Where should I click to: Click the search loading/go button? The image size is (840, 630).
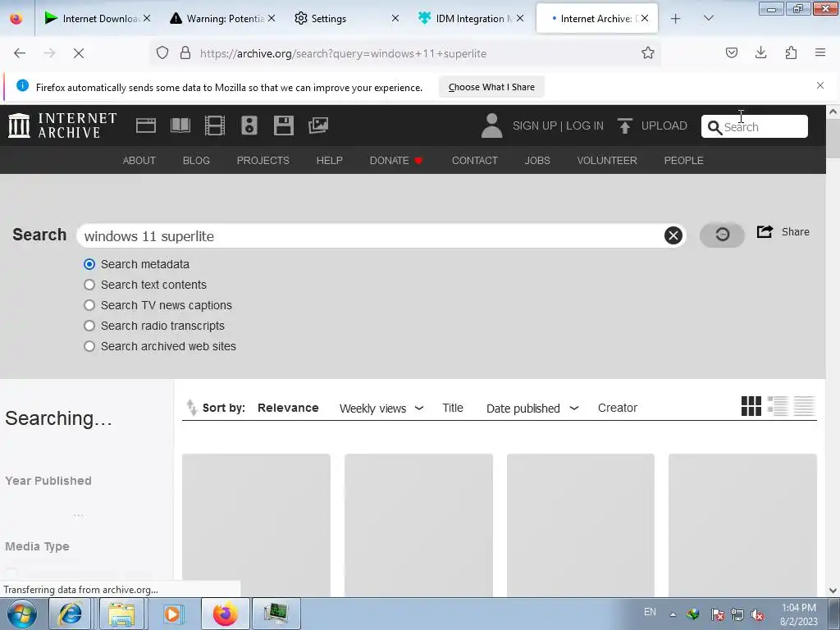click(x=722, y=235)
